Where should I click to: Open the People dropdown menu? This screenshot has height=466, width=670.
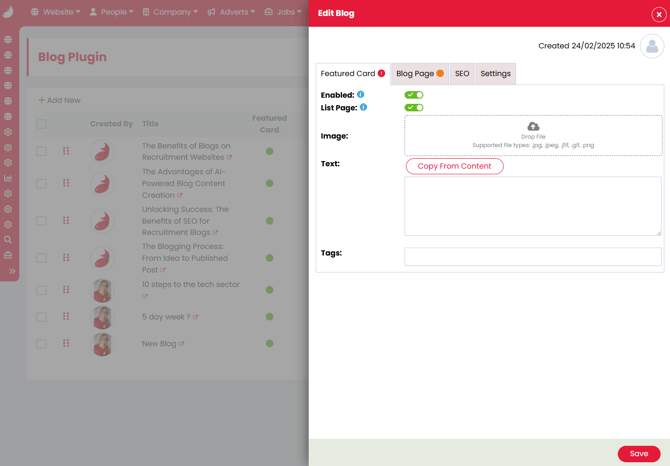111,12
